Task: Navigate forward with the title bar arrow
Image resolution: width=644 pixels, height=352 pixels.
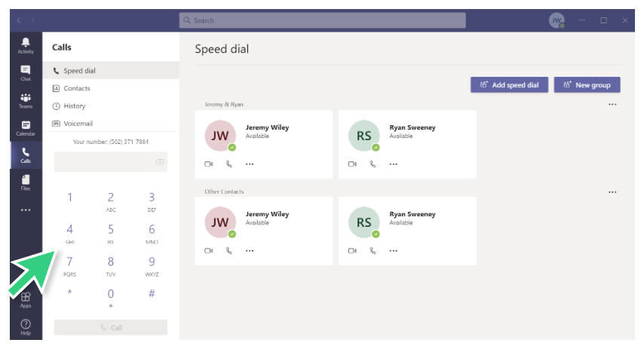Action: pyautogui.click(x=33, y=20)
